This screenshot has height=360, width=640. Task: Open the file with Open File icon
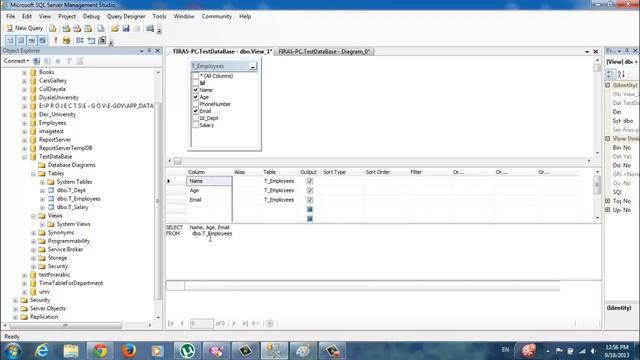coord(115,28)
